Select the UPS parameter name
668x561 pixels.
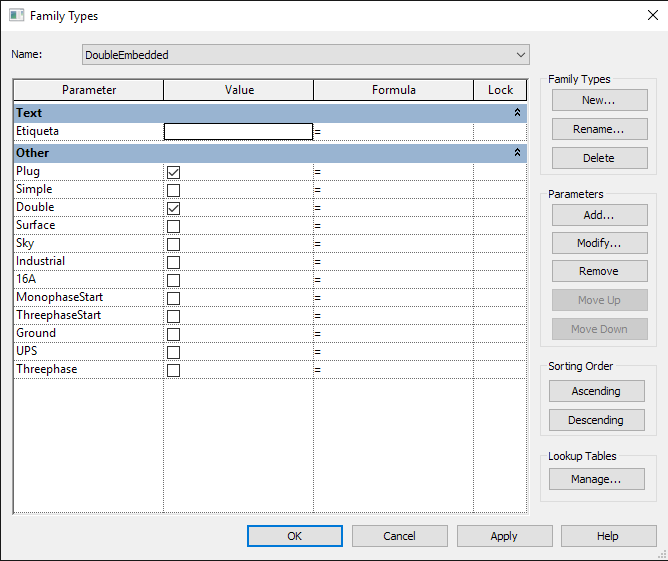click(26, 351)
